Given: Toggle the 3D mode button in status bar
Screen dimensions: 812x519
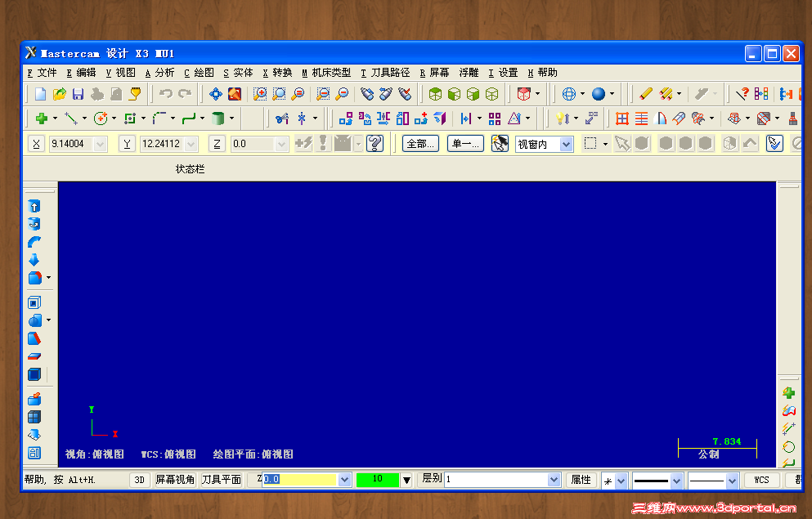Looking at the screenshot, I should coord(139,480).
